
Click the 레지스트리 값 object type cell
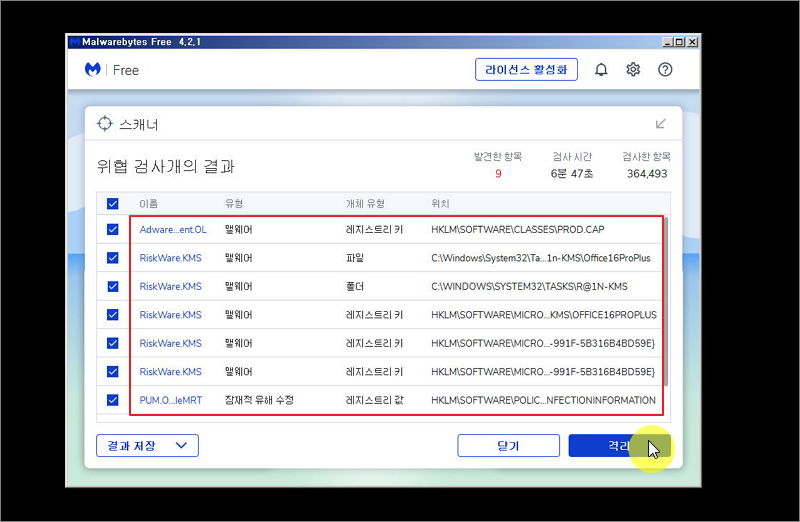pos(374,400)
